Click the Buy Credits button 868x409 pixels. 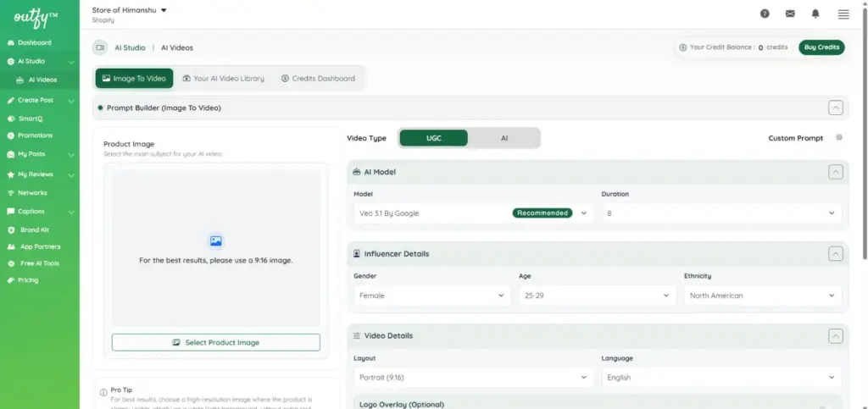(x=821, y=47)
